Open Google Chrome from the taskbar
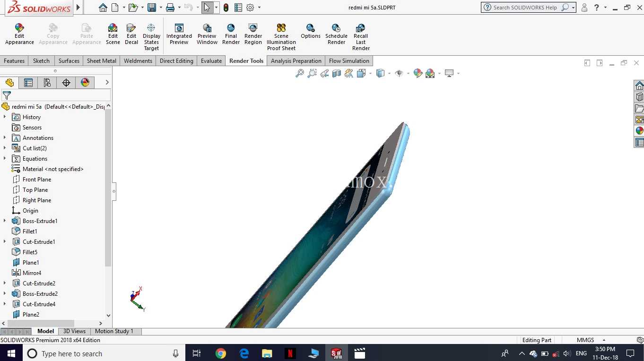The height and width of the screenshot is (361, 644). (220, 353)
